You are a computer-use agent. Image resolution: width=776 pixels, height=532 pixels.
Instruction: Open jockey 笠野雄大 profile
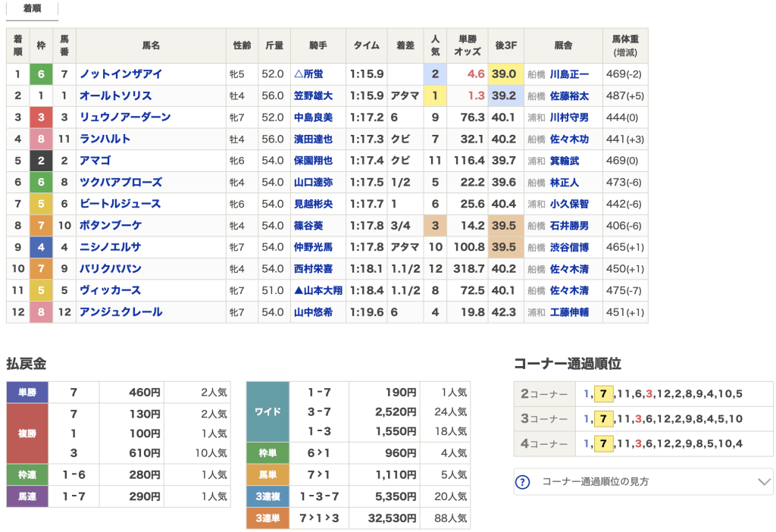tap(313, 96)
